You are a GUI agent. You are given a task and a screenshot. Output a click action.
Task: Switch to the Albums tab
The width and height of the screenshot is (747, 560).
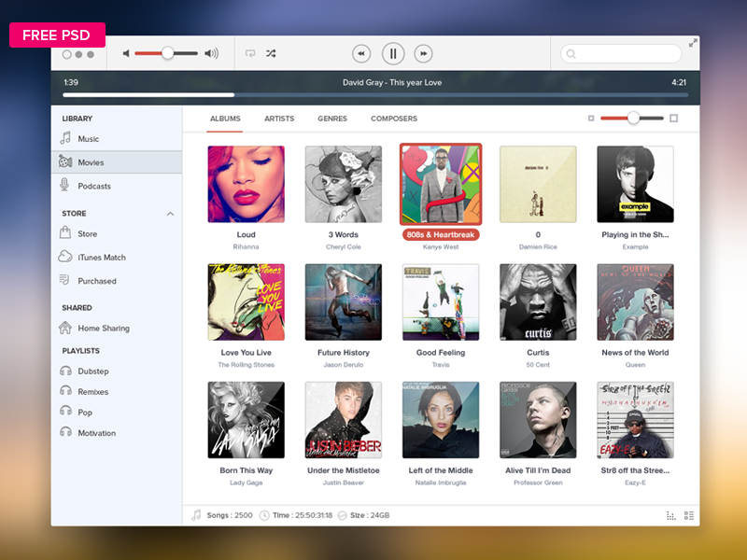click(x=225, y=119)
